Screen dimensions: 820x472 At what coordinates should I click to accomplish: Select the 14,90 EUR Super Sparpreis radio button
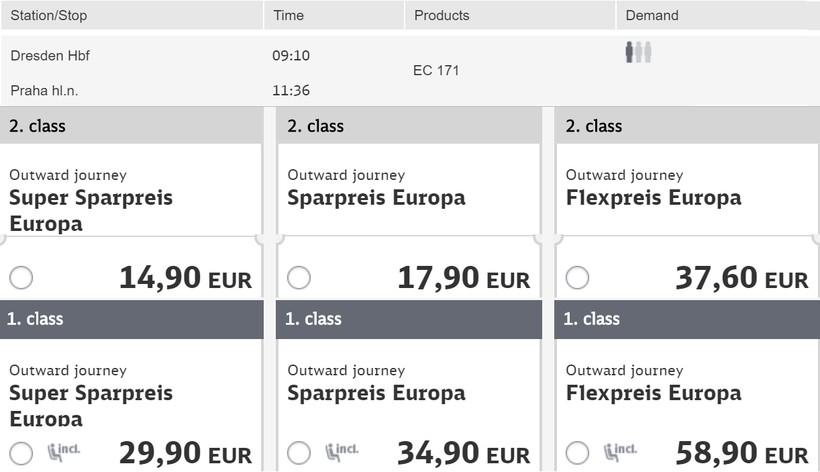pos(20,278)
